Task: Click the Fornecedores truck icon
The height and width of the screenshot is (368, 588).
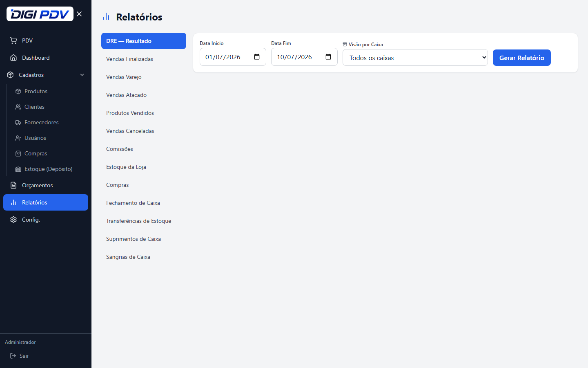Action: [x=18, y=122]
